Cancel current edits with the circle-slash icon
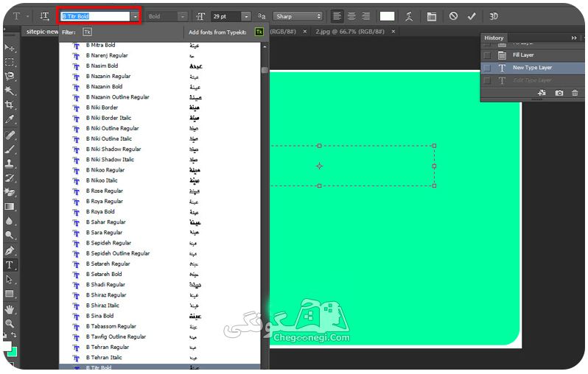Screen dimensions: 588x374 453,16
